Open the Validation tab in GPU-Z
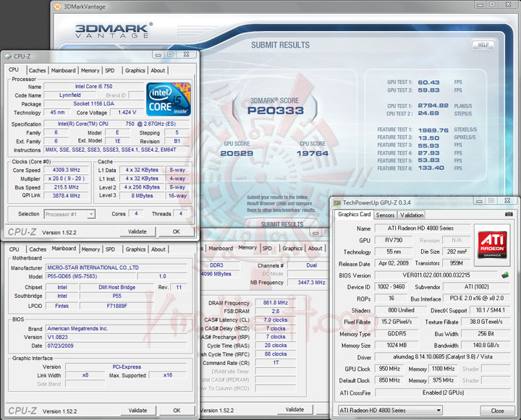Image resolution: width=521 pixels, height=420 pixels. (412, 215)
